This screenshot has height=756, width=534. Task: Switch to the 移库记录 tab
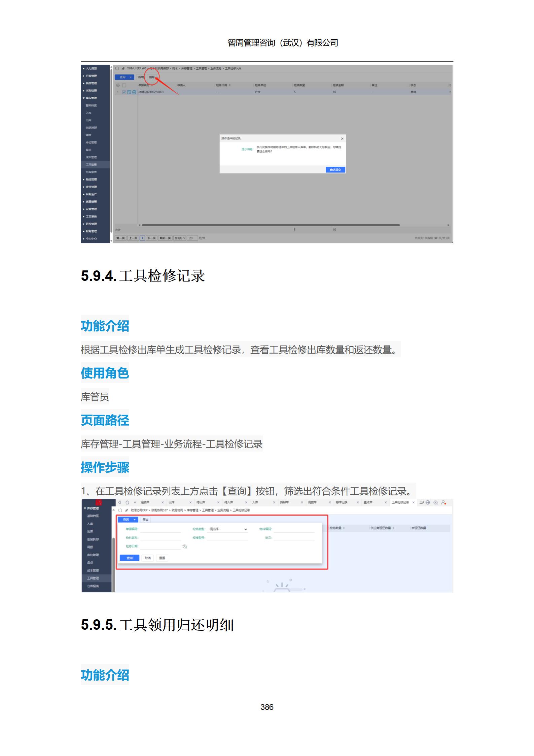pos(342,502)
